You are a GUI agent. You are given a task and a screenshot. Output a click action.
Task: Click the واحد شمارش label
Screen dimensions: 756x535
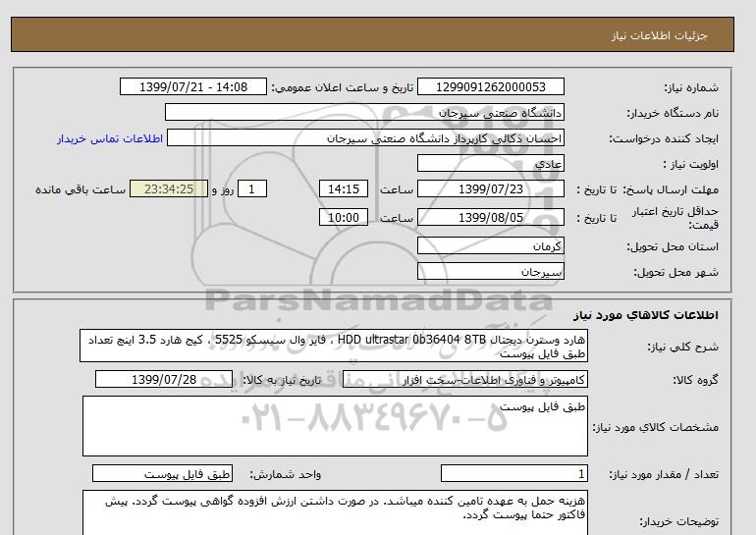285,475
